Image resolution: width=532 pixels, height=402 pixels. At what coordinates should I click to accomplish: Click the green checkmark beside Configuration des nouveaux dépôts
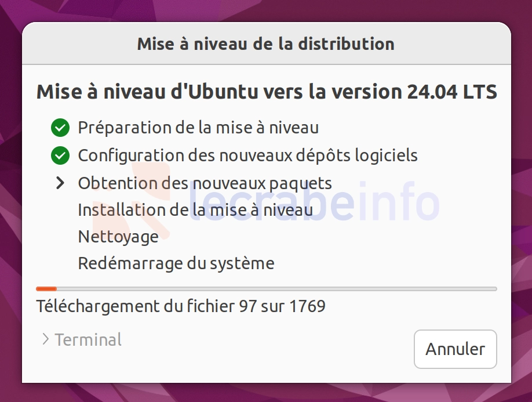pos(60,155)
